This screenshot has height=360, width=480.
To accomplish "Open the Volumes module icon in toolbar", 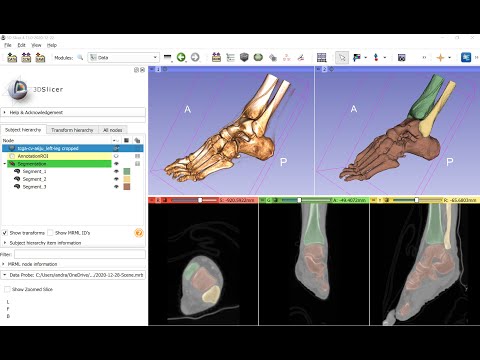I will (x=230, y=58).
